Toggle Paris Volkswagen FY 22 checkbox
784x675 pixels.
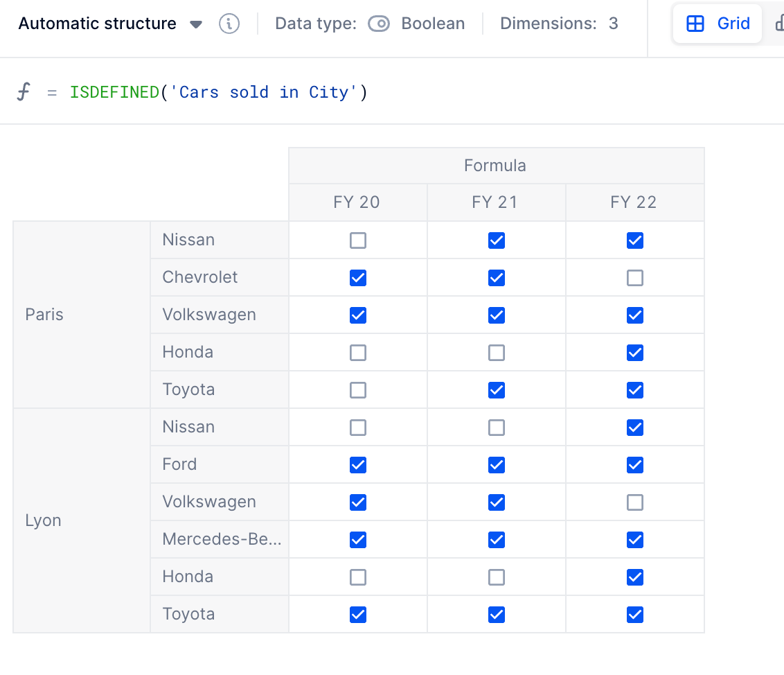(x=635, y=315)
